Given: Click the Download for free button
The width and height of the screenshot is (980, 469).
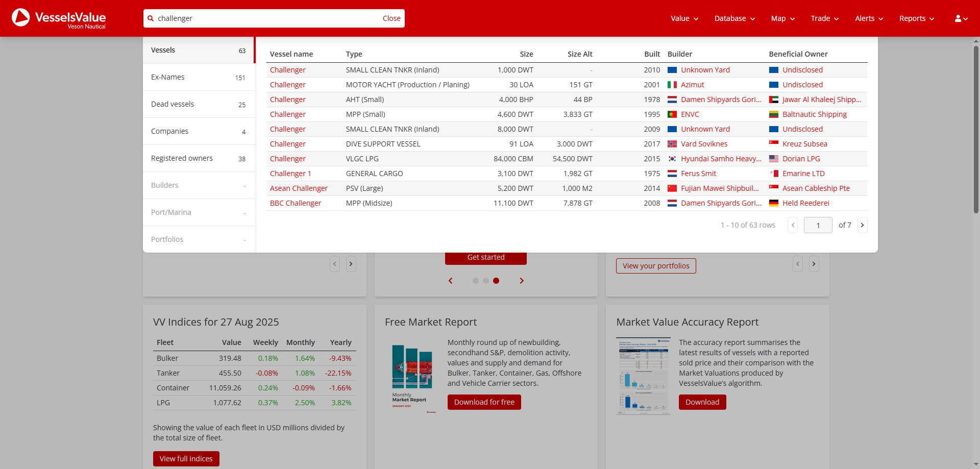Looking at the screenshot, I should click(x=484, y=402).
